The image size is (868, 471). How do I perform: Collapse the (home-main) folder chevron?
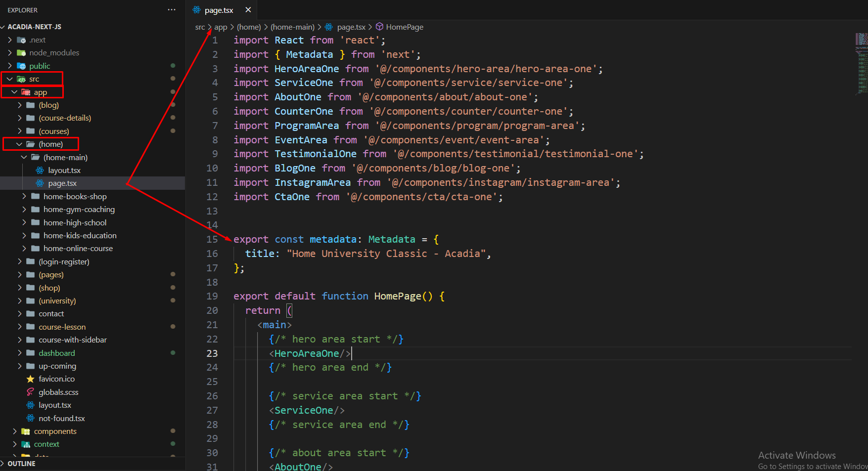(x=24, y=157)
